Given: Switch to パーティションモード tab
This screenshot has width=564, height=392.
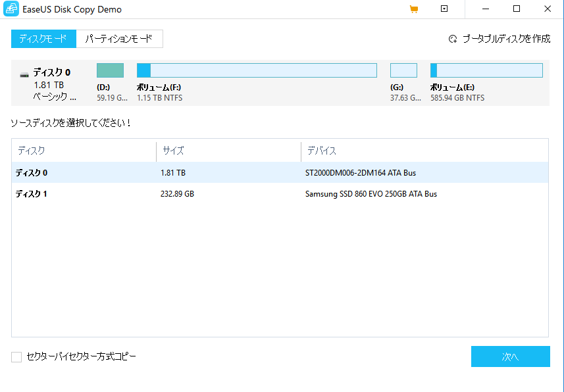Looking at the screenshot, I should [119, 39].
